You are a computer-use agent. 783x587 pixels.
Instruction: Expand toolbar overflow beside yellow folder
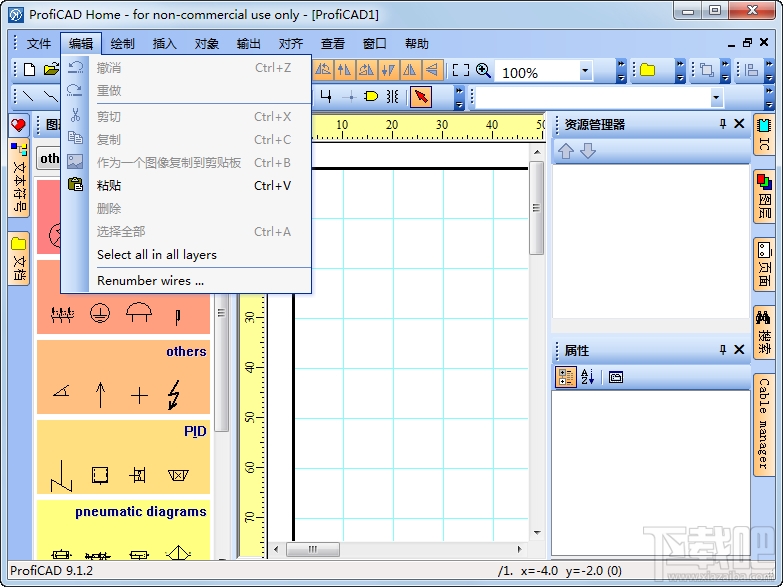click(680, 70)
